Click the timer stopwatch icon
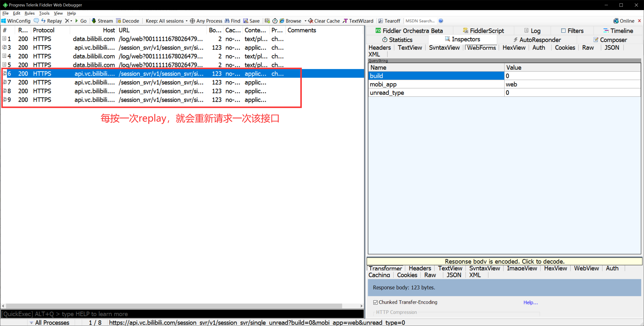Viewport: 644px width, 326px height. click(275, 21)
